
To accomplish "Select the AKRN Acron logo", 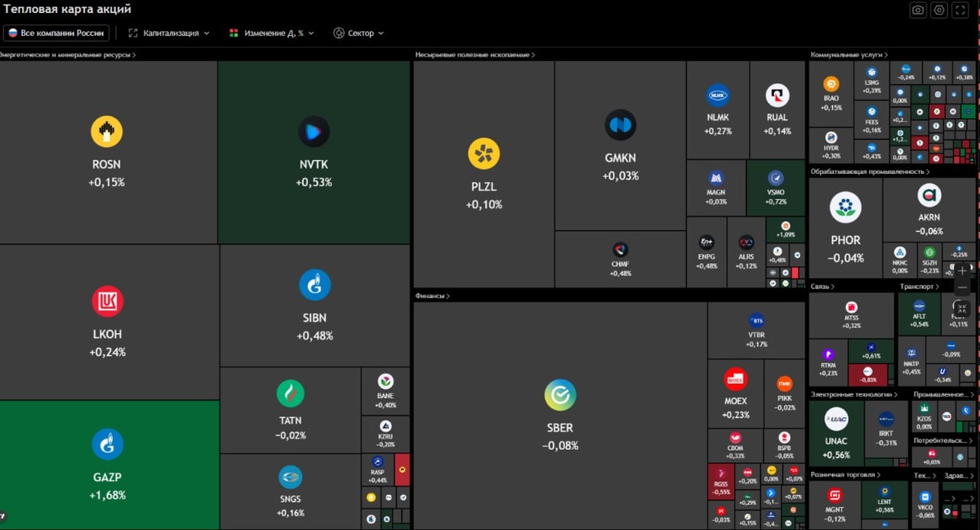I will coord(929,195).
